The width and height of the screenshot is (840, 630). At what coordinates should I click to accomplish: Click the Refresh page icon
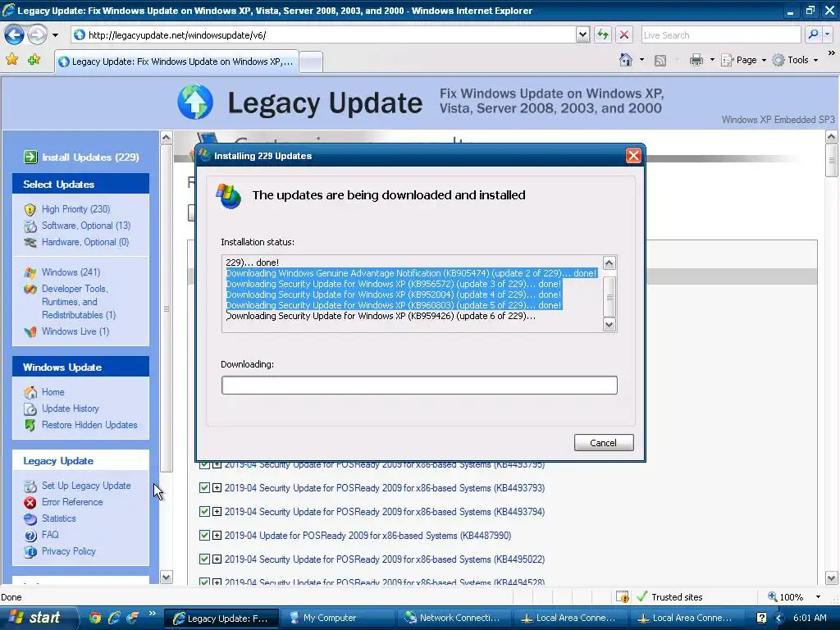click(x=603, y=34)
